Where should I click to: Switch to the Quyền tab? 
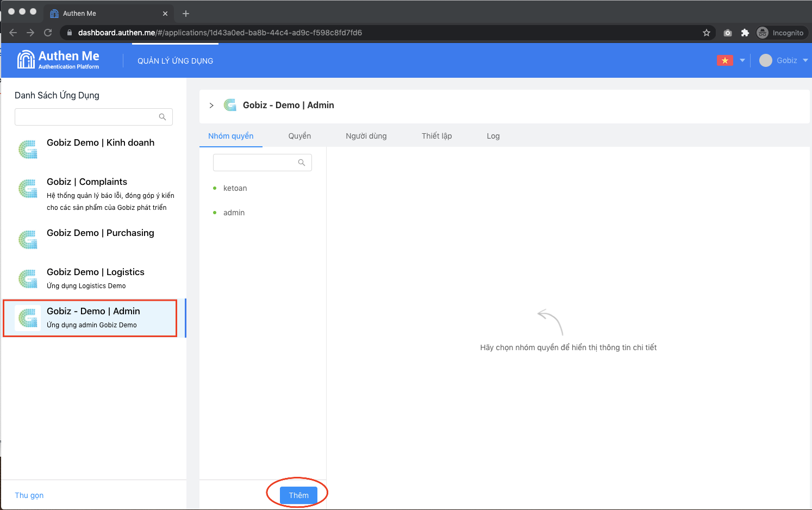coord(299,136)
